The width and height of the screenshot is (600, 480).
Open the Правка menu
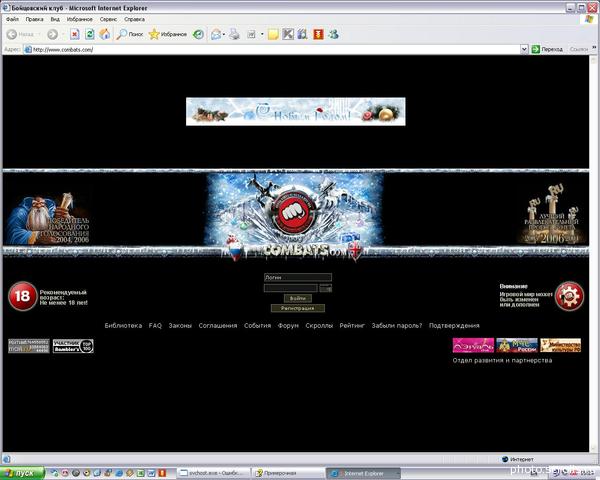point(34,19)
